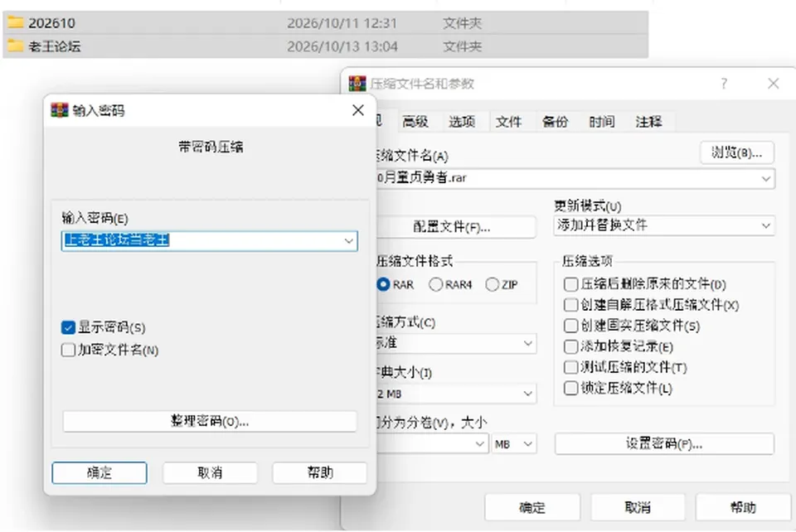Screen dimensions: 796x532
Task: Expand the archive file name dropdown
Action: [x=766, y=178]
